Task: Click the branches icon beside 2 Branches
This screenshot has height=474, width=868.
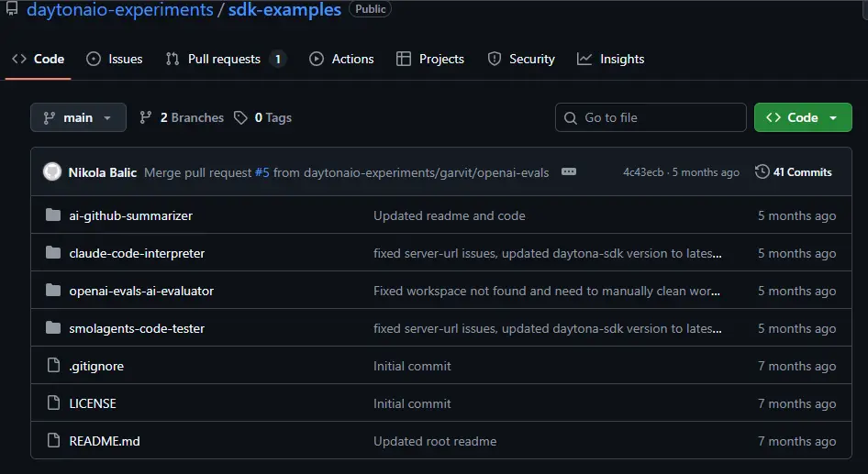Action: [x=146, y=117]
